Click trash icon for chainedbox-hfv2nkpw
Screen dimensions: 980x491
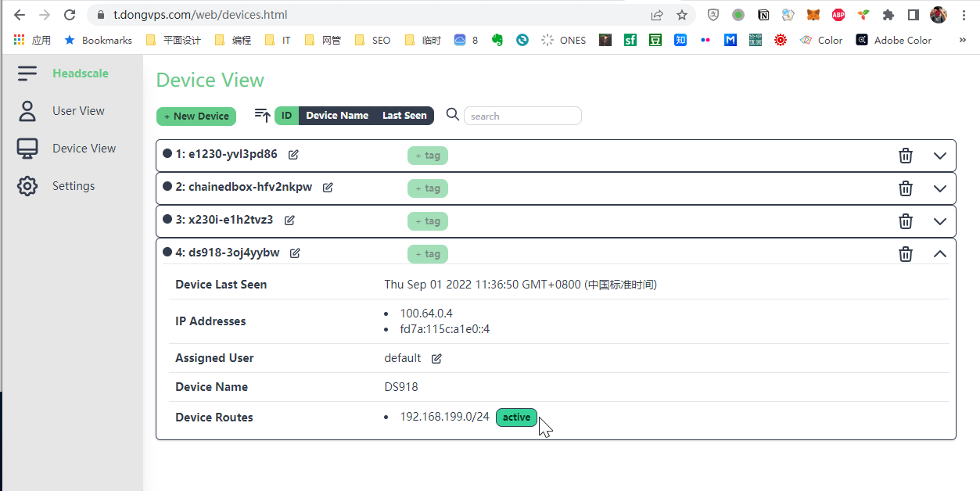[905, 188]
